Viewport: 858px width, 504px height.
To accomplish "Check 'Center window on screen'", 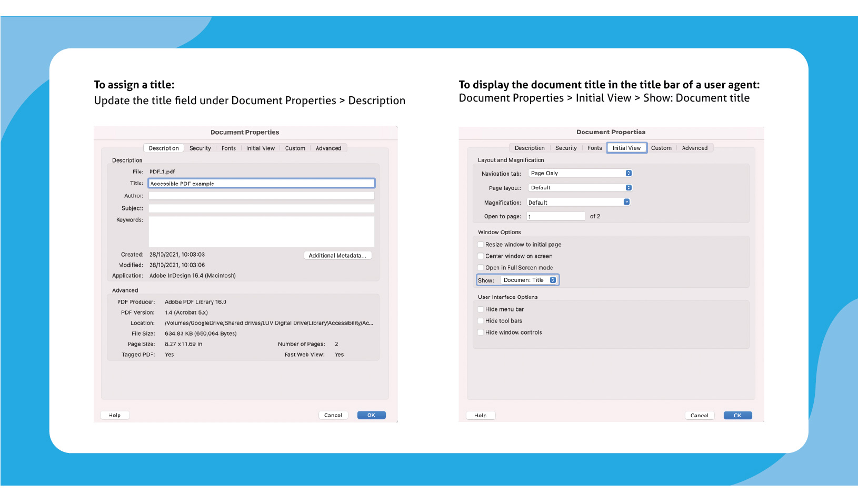I will click(481, 256).
